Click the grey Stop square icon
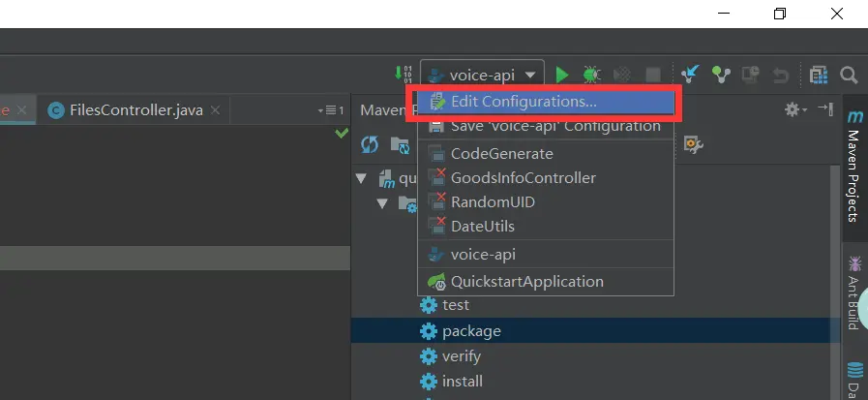Screen dimensions: 868x400 pyautogui.click(x=653, y=75)
